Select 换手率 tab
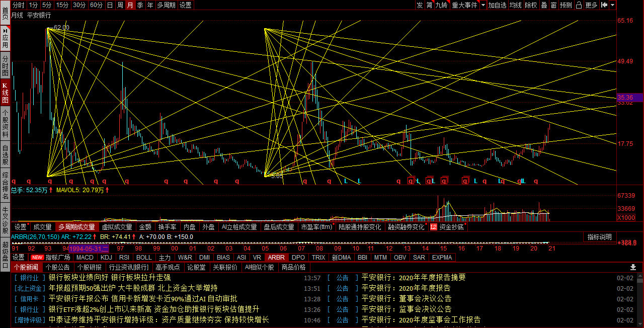 click(167, 227)
